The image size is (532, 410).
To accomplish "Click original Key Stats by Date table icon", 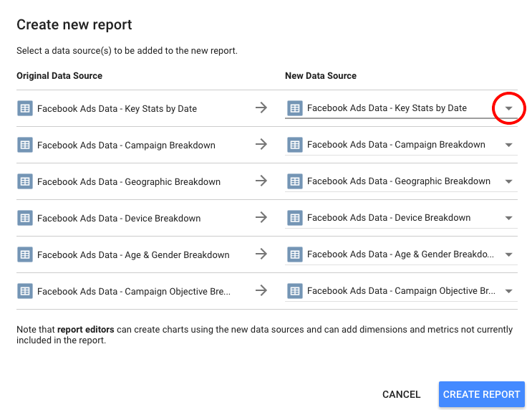I will click(25, 108).
